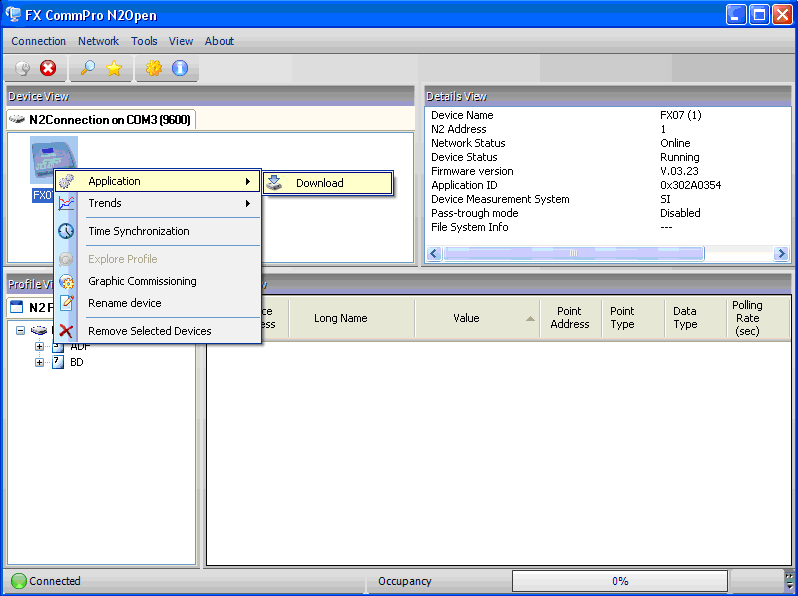Click the red X remove devices icon
This screenshot has width=798, height=596.
(66, 331)
